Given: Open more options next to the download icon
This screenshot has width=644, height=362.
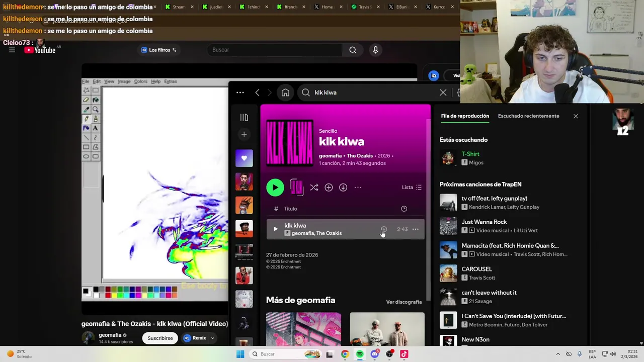Looking at the screenshot, I should tap(358, 188).
